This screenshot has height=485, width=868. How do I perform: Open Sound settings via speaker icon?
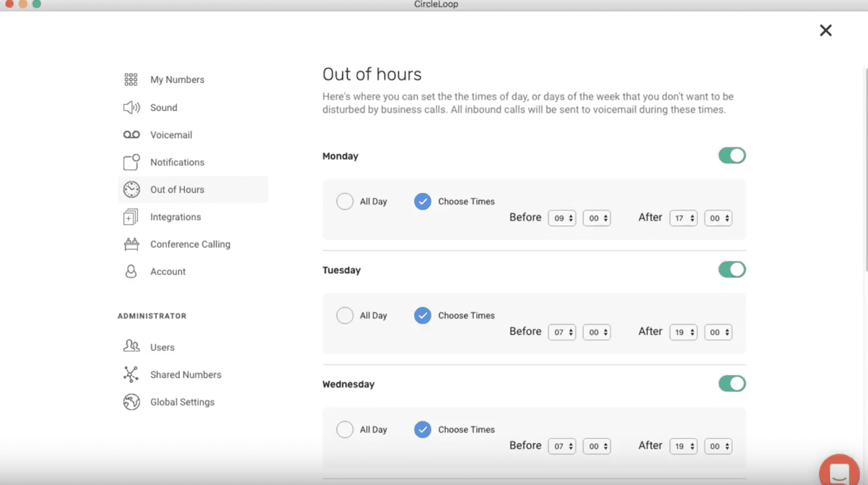tap(131, 108)
